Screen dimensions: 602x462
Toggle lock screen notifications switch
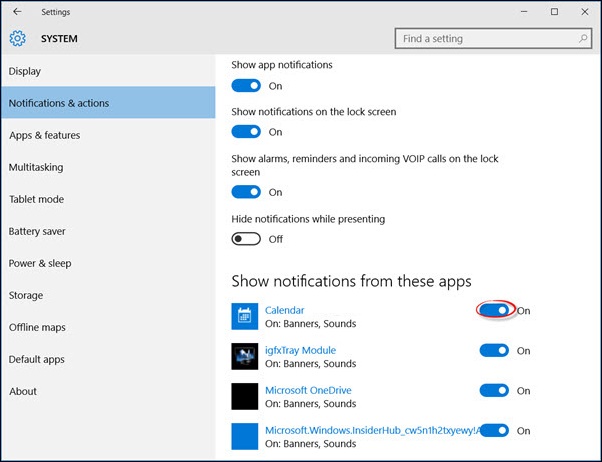246,132
